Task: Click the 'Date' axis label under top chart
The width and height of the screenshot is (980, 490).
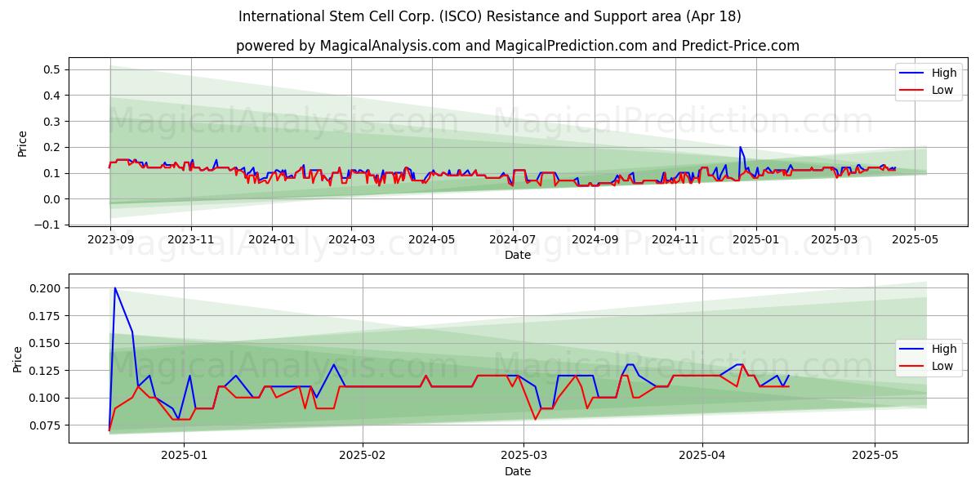Action: click(518, 255)
